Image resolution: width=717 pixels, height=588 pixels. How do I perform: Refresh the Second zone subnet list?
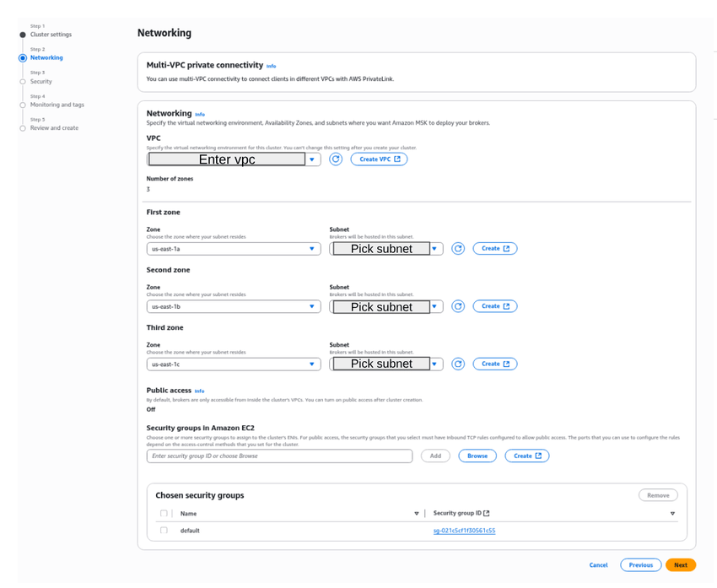[458, 306]
